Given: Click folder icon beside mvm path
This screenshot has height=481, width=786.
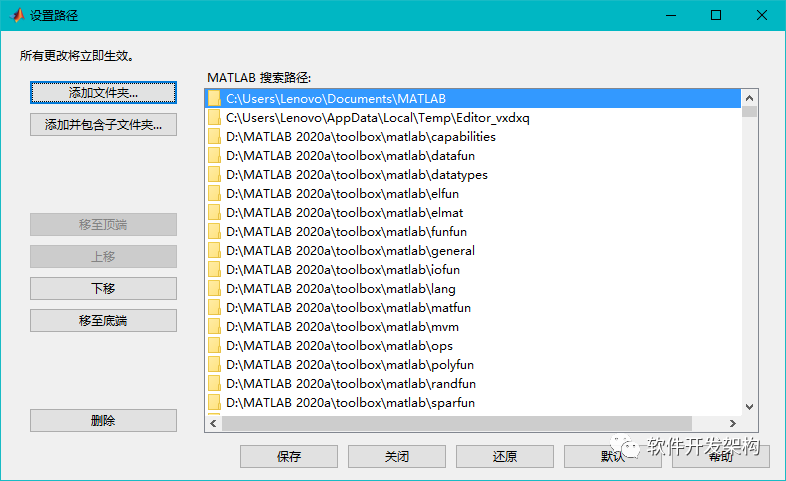Looking at the screenshot, I should coord(215,327).
